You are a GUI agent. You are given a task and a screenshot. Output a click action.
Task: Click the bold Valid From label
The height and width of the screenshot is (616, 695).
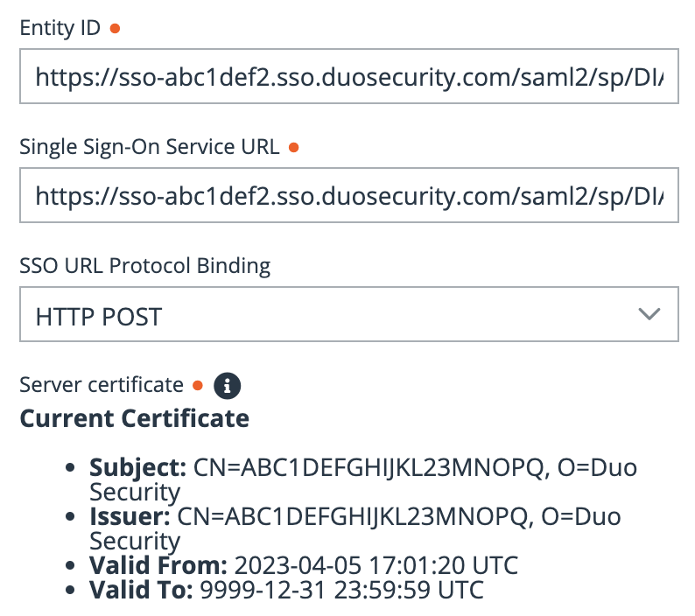coord(158,564)
